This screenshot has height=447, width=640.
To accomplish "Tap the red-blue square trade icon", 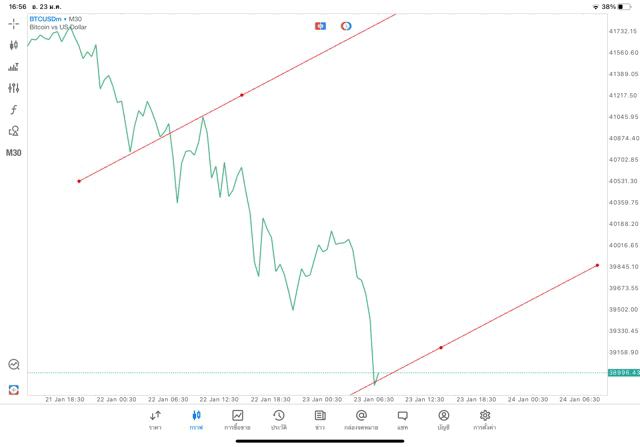I will click(320, 26).
